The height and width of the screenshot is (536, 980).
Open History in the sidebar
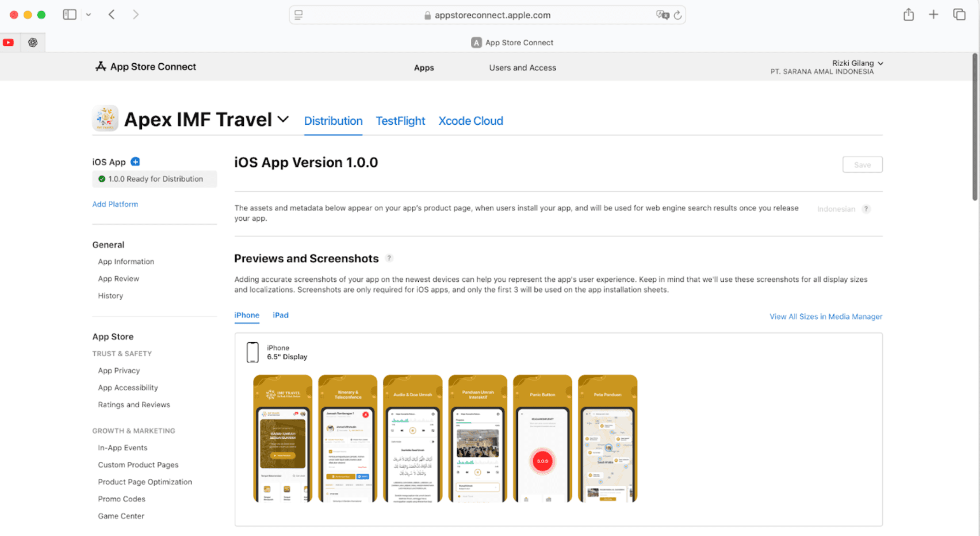(x=110, y=296)
